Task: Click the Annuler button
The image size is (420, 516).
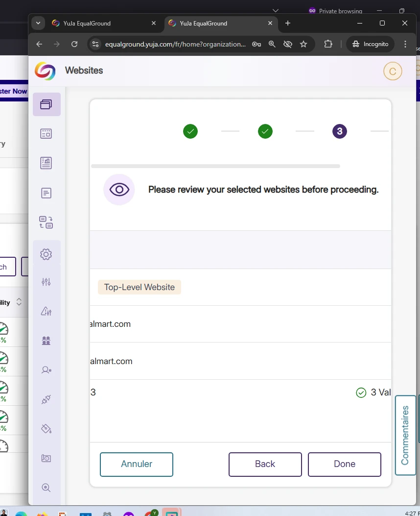Action: 137,464
